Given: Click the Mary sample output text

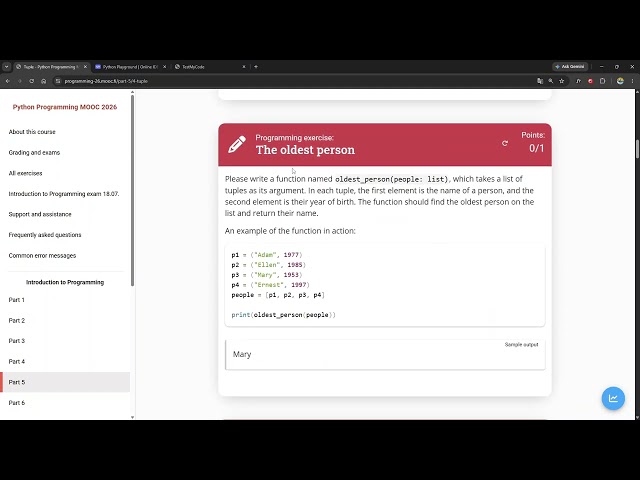Looking at the screenshot, I should 242,354.
